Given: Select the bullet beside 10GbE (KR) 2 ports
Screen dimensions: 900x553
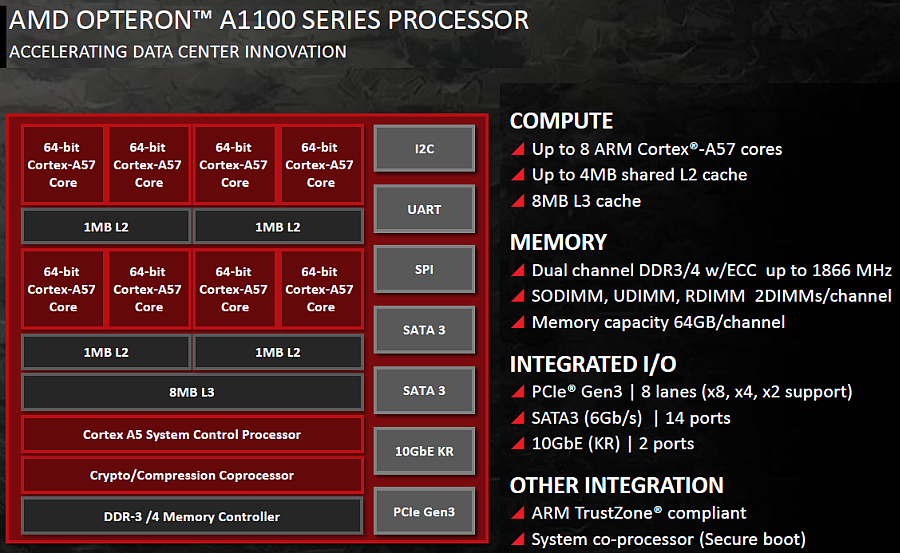Looking at the screenshot, I should pyautogui.click(x=518, y=444).
